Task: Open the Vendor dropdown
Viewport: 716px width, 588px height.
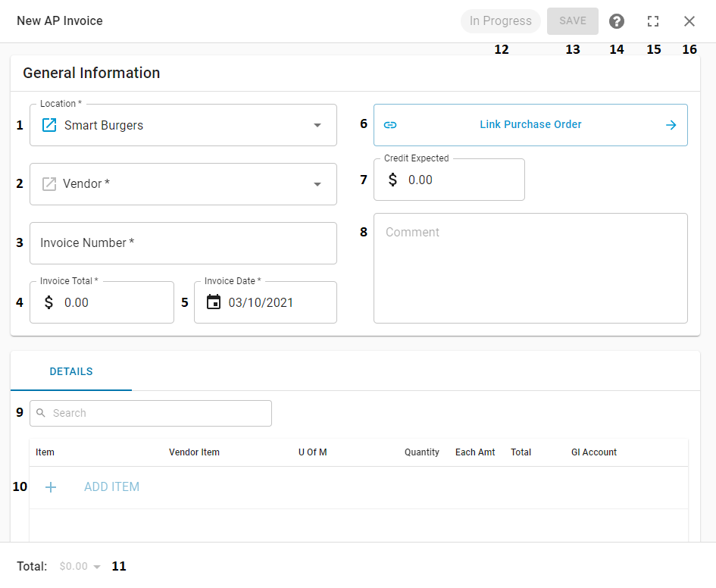Action: pyautogui.click(x=317, y=183)
